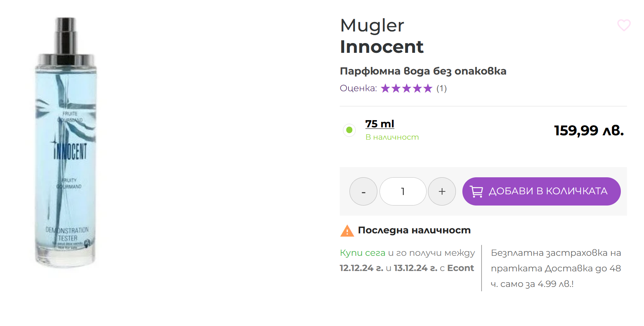This screenshot has height=326, width=644.
Task: Click the Купи сега green link
Action: tap(363, 253)
